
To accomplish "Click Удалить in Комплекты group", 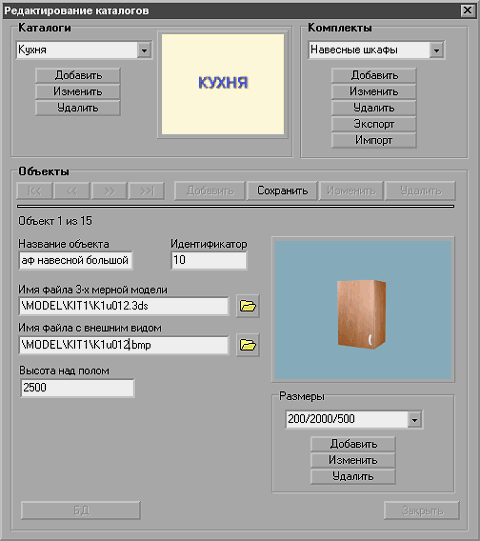I will point(374,108).
